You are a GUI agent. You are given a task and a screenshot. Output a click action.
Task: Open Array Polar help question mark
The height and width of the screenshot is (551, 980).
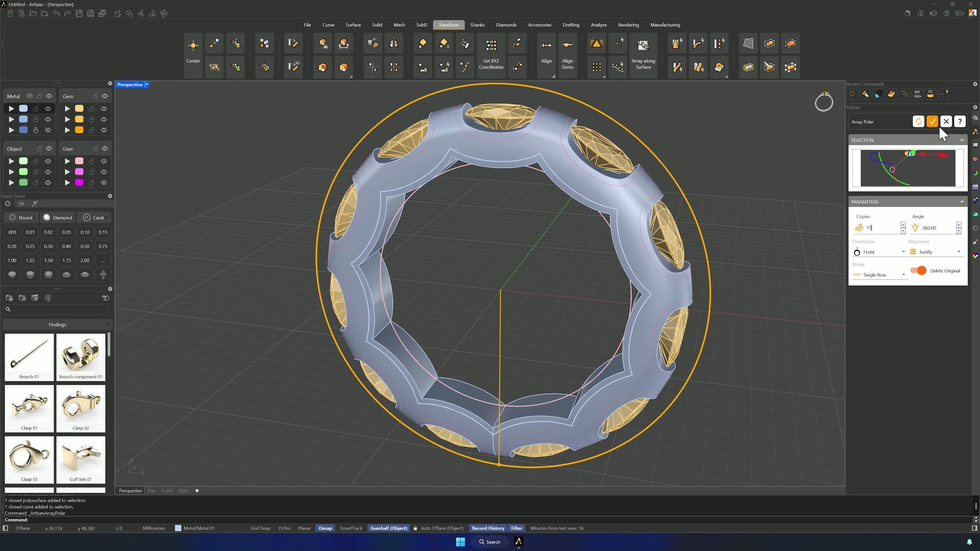click(x=960, y=121)
